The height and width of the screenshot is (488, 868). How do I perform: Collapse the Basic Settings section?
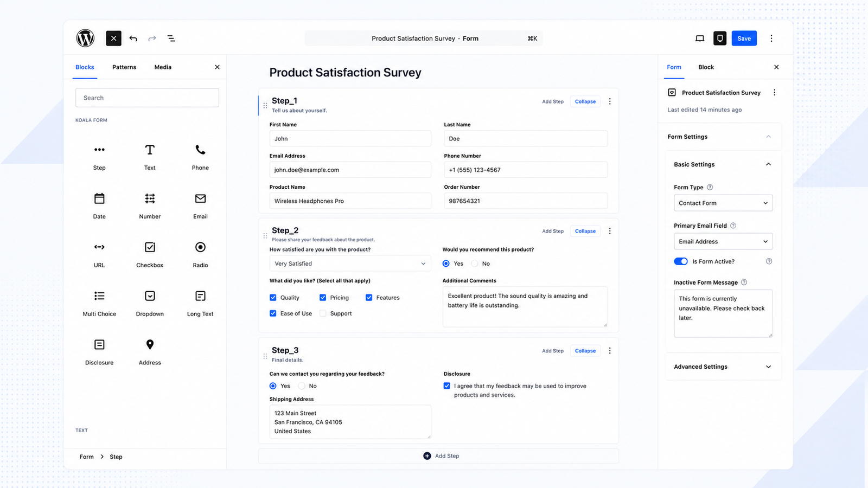tap(768, 164)
